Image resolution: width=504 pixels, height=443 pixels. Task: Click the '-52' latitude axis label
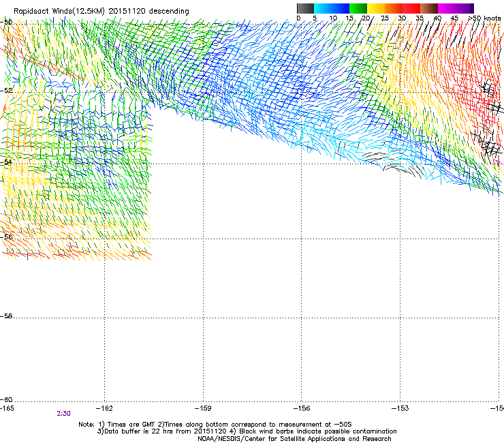coord(6,91)
